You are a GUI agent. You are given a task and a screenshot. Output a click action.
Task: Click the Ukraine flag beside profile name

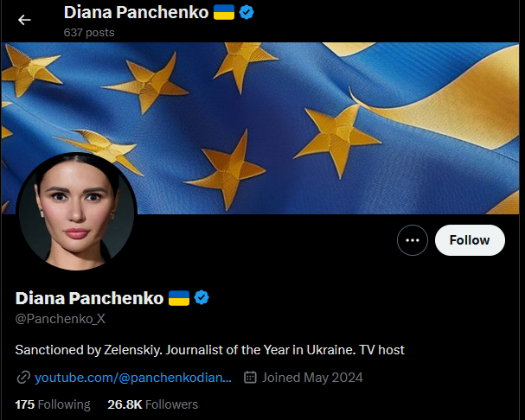179,298
